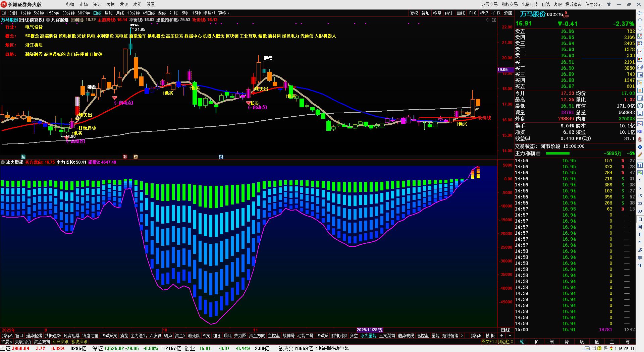The height and width of the screenshot is (352, 644).
Task: Open the 指标A indicator group selector
Action: tap(7, 336)
